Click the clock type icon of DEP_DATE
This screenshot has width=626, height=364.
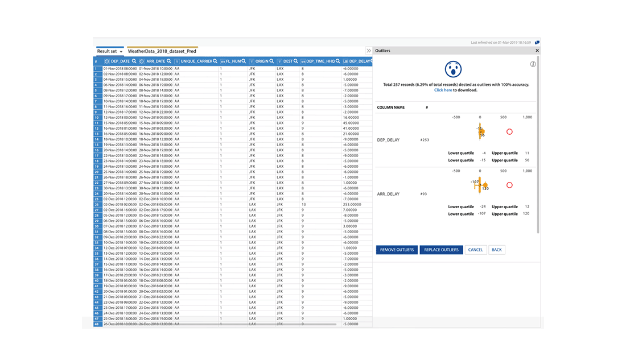[106, 61]
